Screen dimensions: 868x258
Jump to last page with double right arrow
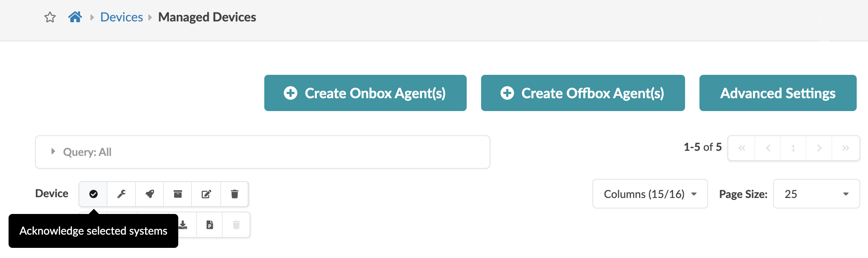(845, 148)
